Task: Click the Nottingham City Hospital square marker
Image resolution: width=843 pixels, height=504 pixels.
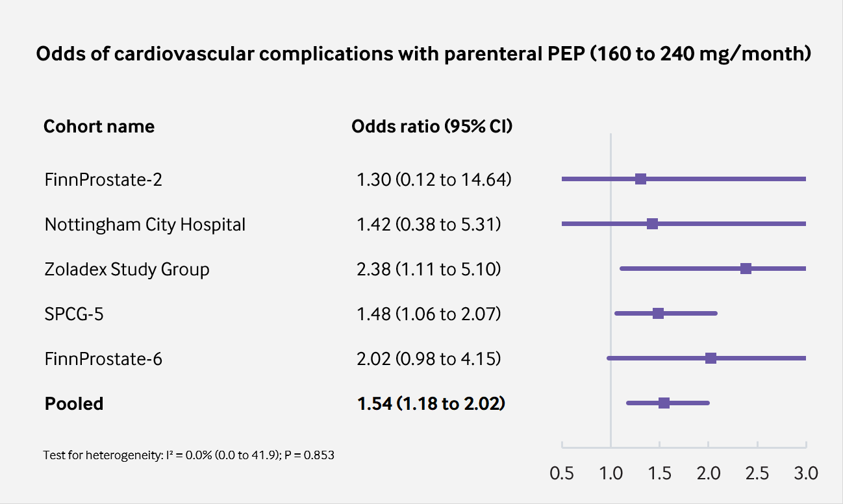Action: (652, 224)
